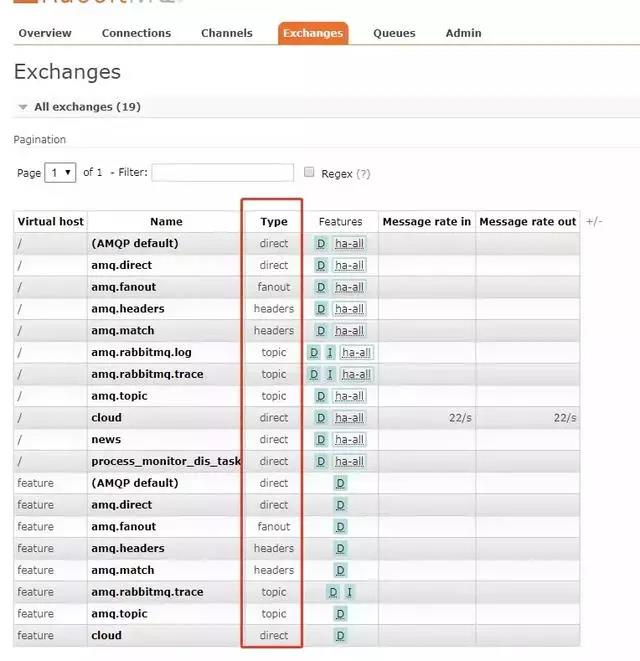
Task: Open amq.headers exchange on / vhost
Action: coord(128,309)
